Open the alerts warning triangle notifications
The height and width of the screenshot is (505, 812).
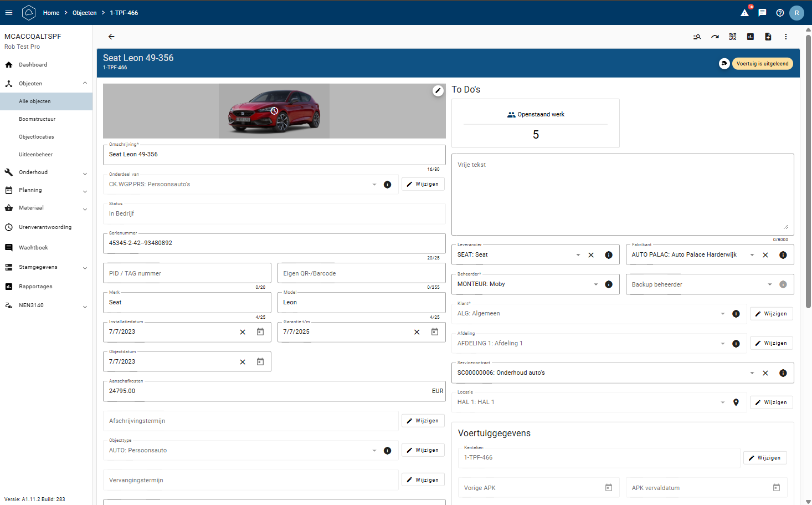pyautogui.click(x=745, y=13)
